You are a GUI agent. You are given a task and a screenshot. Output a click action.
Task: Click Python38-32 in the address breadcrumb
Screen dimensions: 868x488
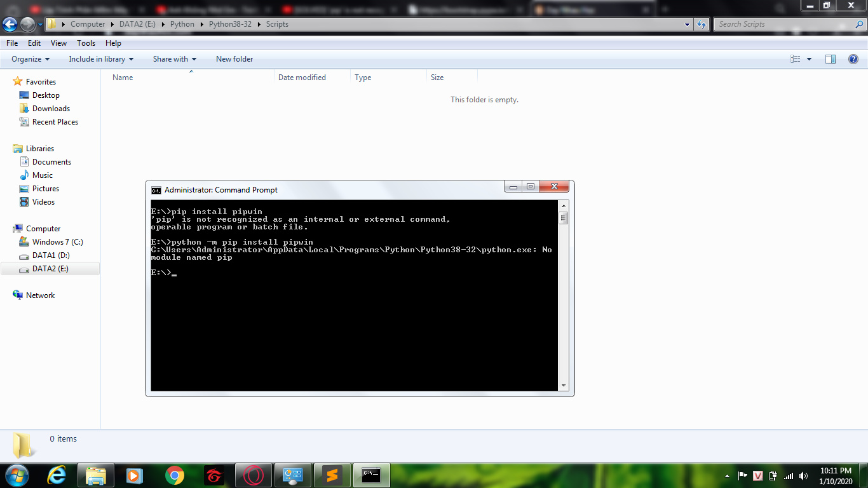point(230,24)
